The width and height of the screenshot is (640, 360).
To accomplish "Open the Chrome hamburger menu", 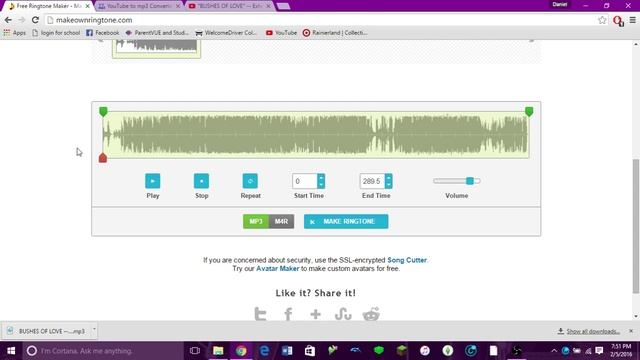I will 633,20.
